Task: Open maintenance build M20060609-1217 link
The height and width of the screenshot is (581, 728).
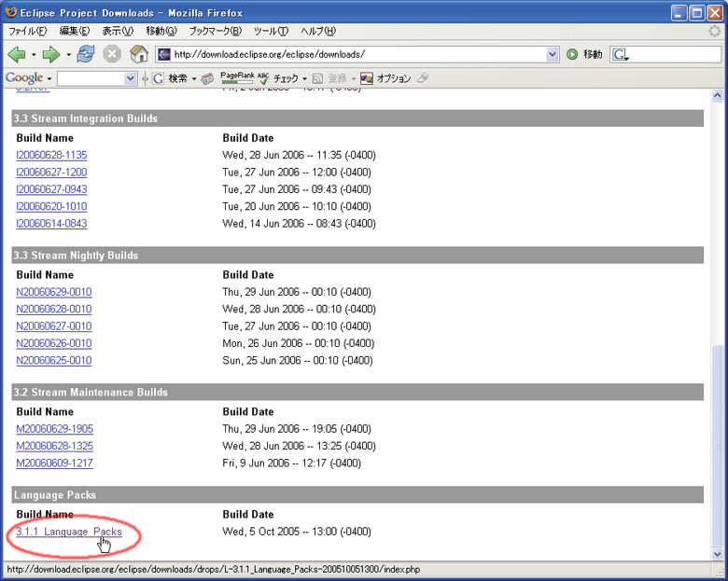Action: click(x=55, y=463)
